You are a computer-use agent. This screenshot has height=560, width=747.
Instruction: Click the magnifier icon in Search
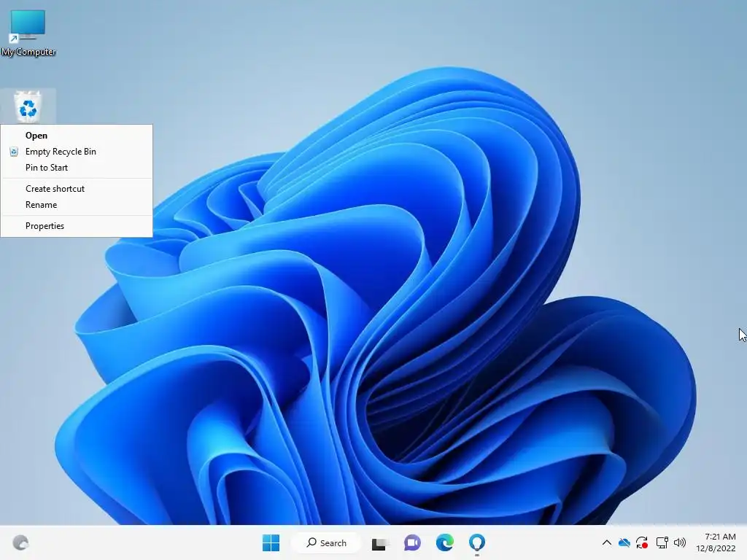point(311,542)
